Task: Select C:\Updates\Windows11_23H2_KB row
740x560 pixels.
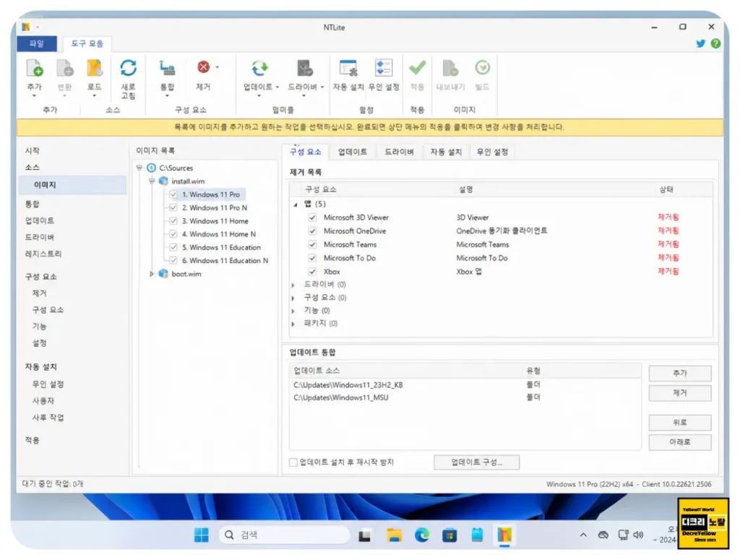Action: click(465, 385)
